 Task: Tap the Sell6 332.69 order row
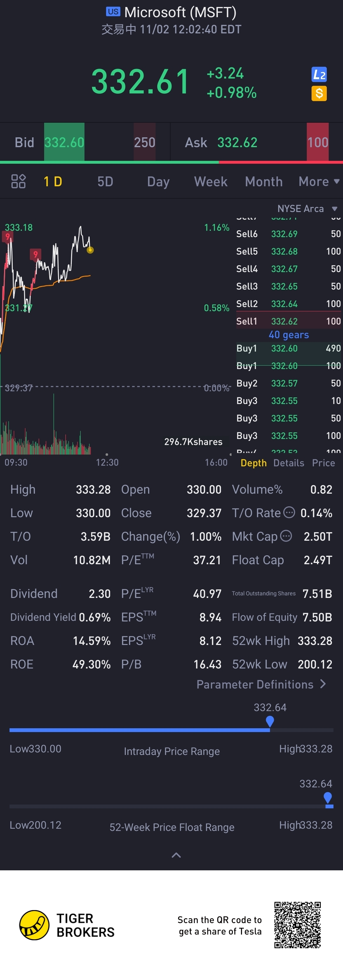click(289, 234)
